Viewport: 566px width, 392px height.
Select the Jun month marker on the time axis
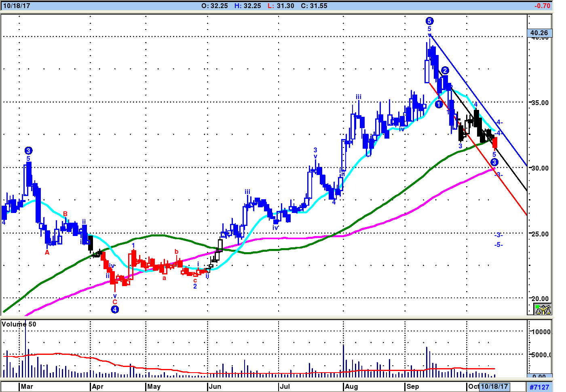[x=215, y=386]
